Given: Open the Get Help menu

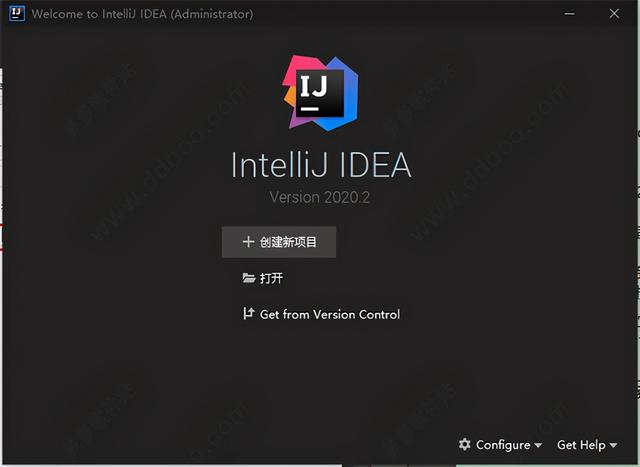Looking at the screenshot, I should coord(587,445).
